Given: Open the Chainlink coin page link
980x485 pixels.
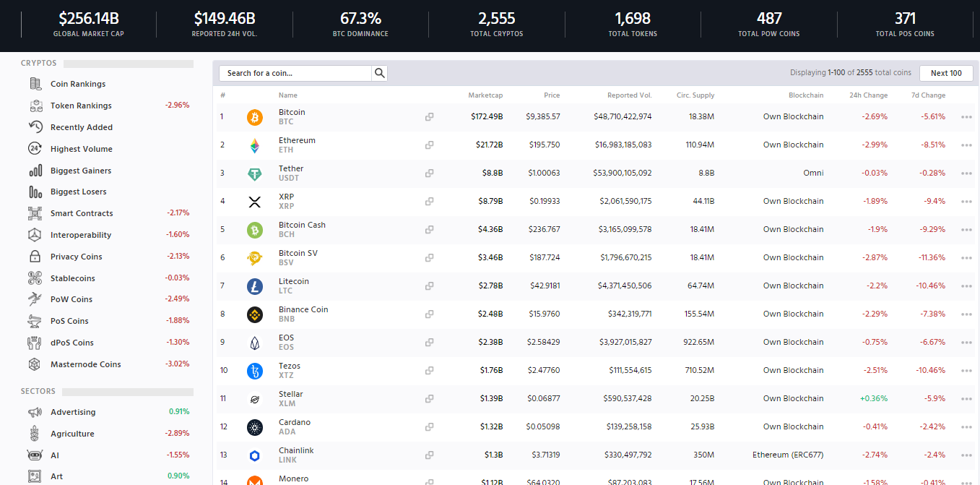Looking at the screenshot, I should pyautogui.click(x=296, y=450).
